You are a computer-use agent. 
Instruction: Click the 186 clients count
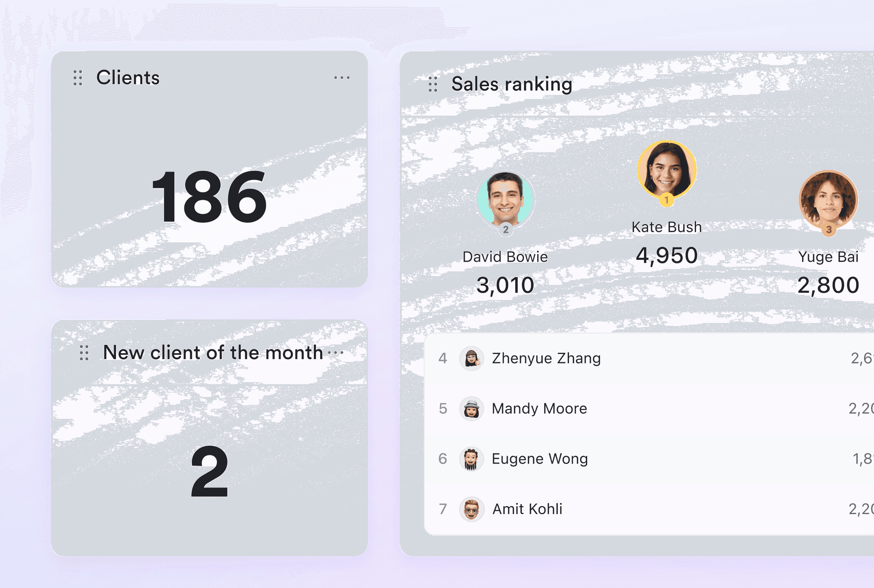tap(209, 197)
